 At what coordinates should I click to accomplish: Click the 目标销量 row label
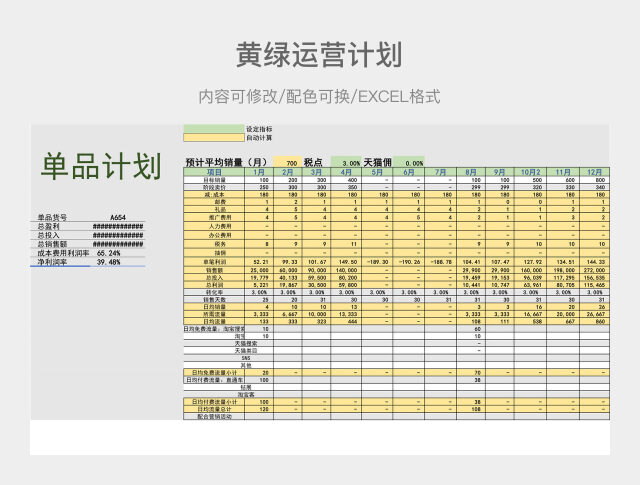(214, 180)
